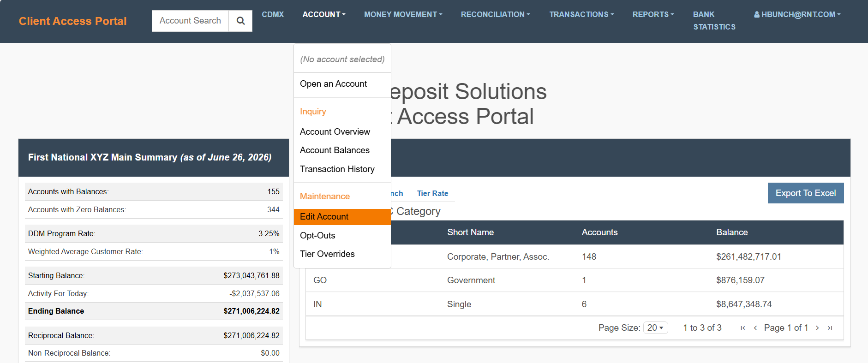Viewport: 868px width, 363px height.
Task: Click the Corporate, Partner, Assoc. cell
Action: click(498, 257)
